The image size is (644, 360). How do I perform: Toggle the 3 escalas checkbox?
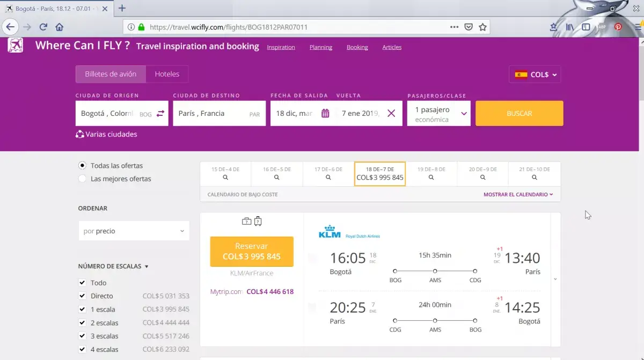(82, 336)
